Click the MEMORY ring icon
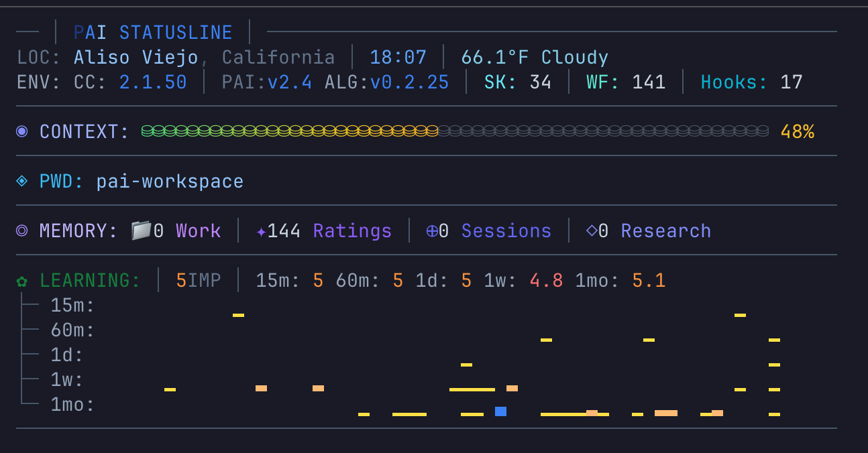 click(22, 231)
